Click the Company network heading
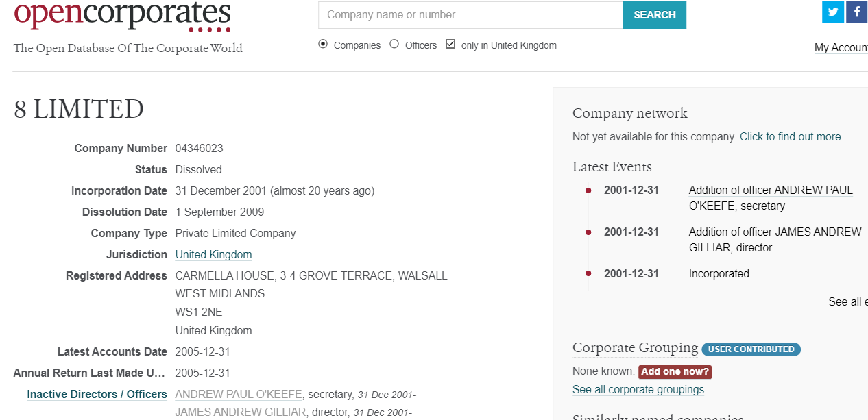 point(630,114)
